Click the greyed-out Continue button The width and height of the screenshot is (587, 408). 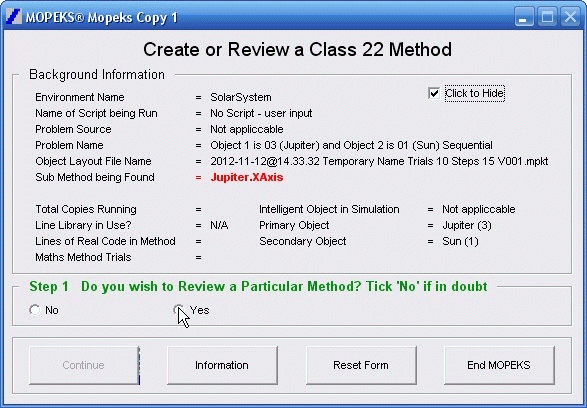click(x=84, y=365)
